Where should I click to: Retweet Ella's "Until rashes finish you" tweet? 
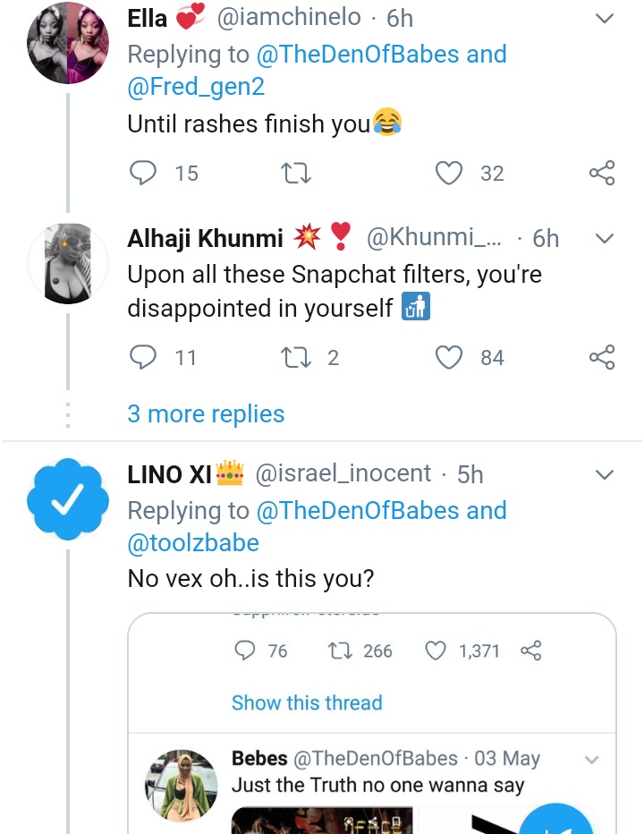(x=296, y=173)
